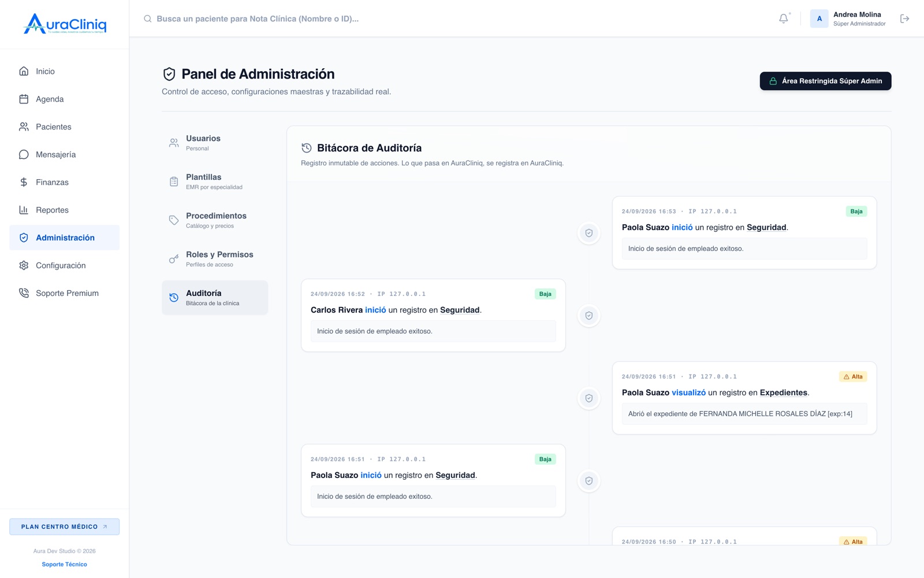Click Área Restringida Súper Admin button
Image resolution: width=924 pixels, height=578 pixels.
[x=825, y=81]
